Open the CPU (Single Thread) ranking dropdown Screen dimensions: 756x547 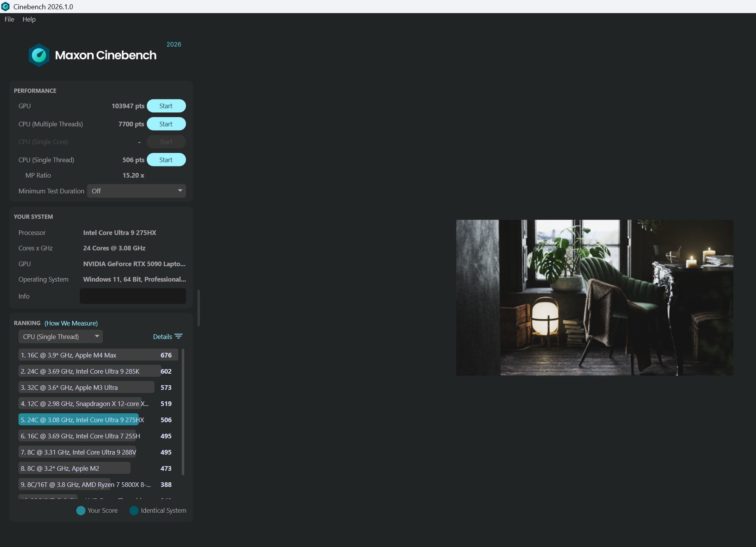point(60,337)
